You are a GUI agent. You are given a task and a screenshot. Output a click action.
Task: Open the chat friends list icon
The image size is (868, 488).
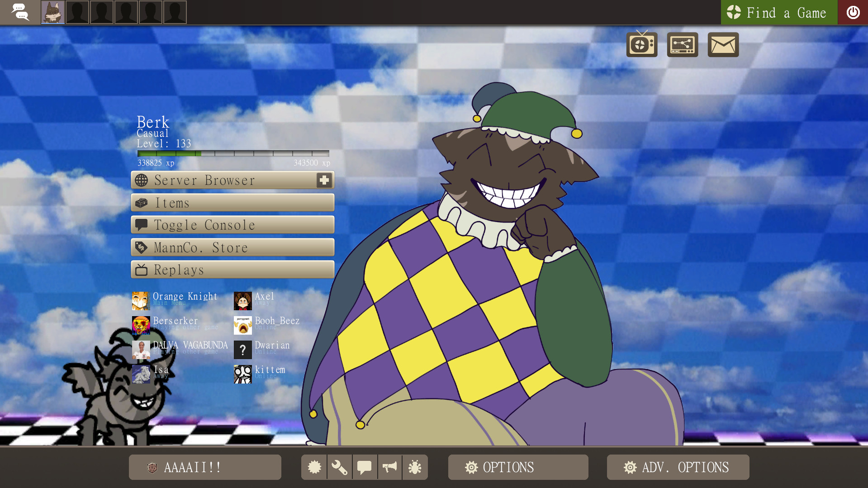click(x=20, y=12)
